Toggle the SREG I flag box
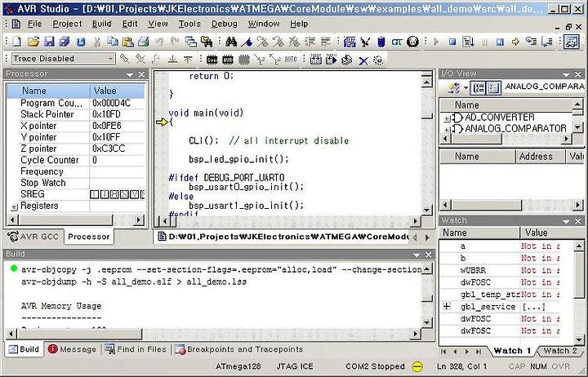Viewport: 588px width, 377px height. coord(95,194)
